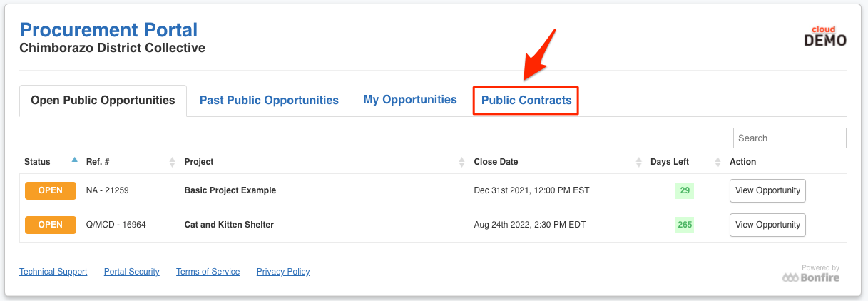The width and height of the screenshot is (868, 301).
Task: Click the cloud DEMO logo
Action: click(x=825, y=36)
